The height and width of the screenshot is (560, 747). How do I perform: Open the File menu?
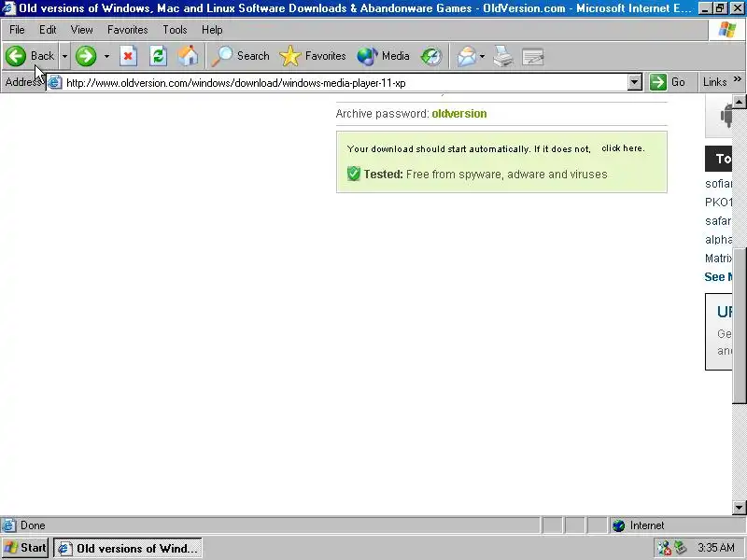click(x=17, y=30)
